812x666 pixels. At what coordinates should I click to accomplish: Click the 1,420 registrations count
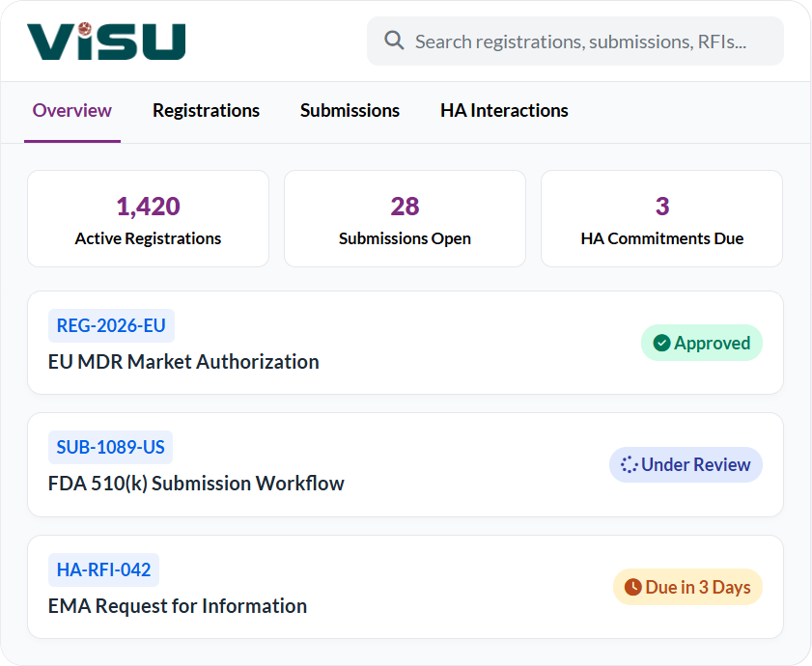click(148, 207)
